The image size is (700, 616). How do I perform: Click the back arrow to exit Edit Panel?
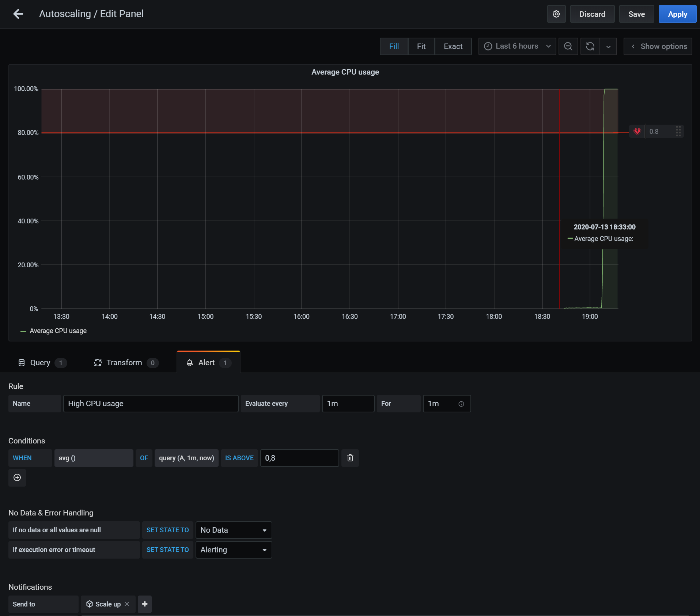pyautogui.click(x=18, y=14)
